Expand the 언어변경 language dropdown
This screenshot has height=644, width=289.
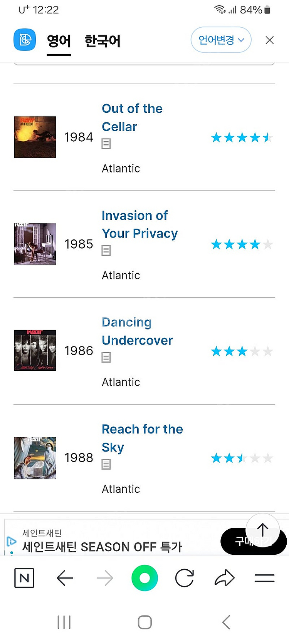tap(221, 40)
